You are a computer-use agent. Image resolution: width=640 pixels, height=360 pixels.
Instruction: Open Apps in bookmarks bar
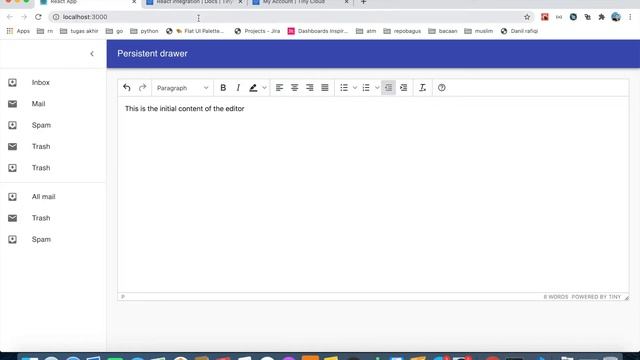[x=18, y=31]
